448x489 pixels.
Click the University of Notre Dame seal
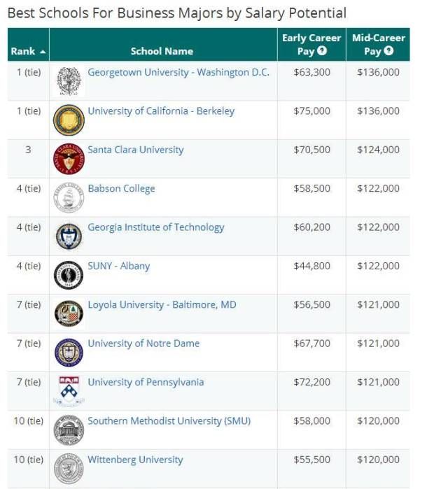click(x=69, y=352)
